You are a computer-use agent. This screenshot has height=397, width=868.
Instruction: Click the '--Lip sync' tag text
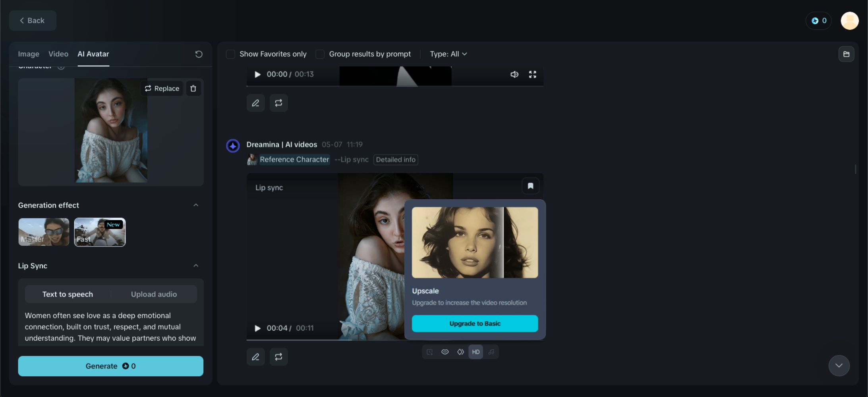tap(352, 160)
